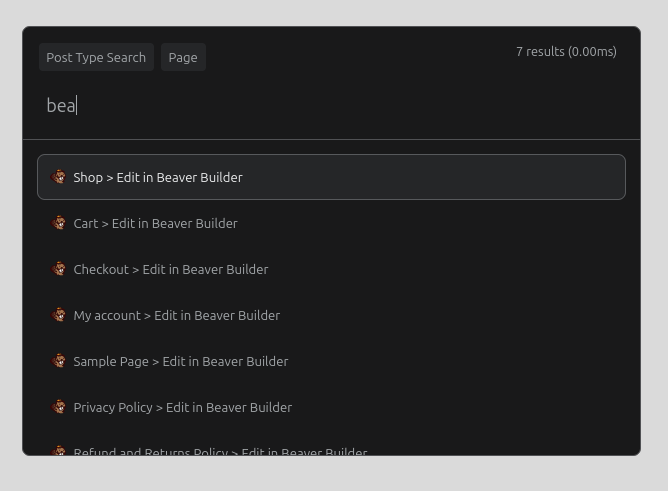Viewport: 668px width, 491px height.
Task: Select the Post Type Search tag
Action: [96, 57]
